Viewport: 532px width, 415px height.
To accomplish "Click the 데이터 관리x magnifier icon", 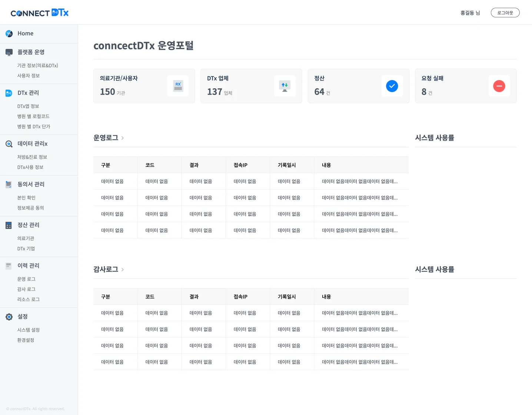I will coord(9,144).
